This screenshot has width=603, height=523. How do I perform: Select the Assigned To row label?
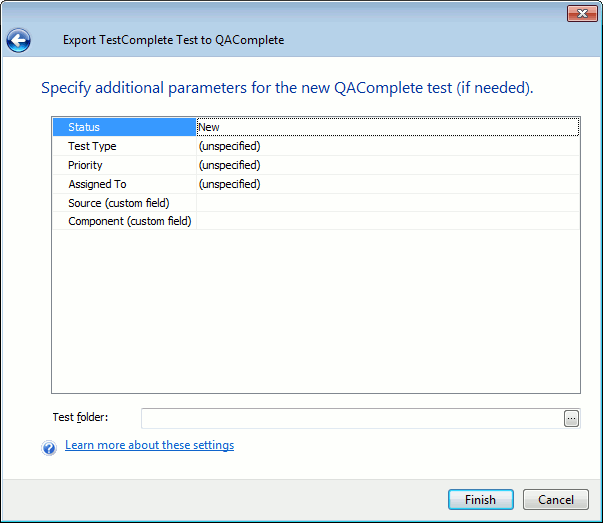pyautogui.click(x=97, y=184)
